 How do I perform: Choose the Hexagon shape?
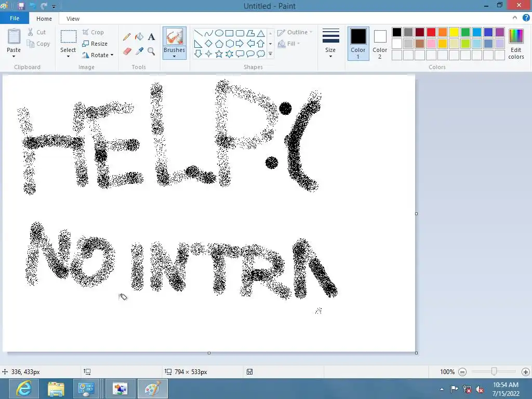229,44
